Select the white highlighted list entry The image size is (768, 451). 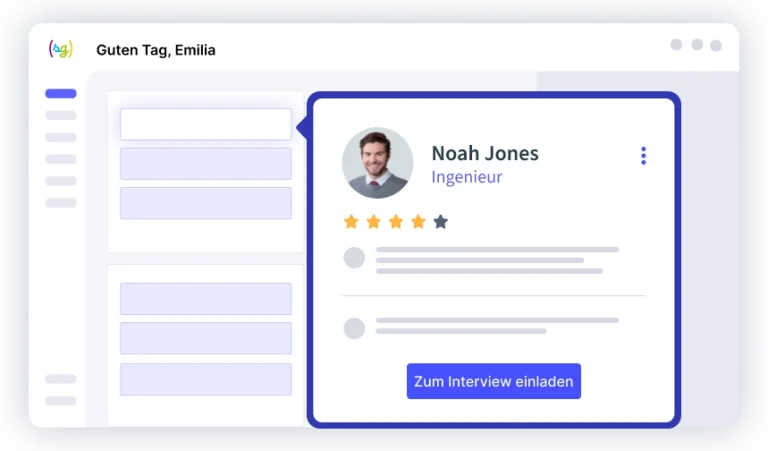coord(206,124)
